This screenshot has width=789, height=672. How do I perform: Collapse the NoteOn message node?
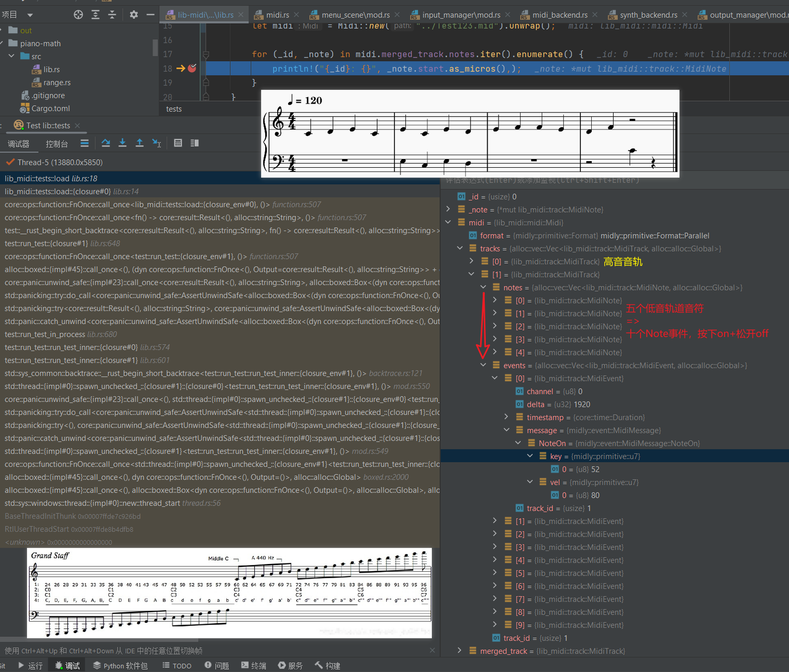click(x=518, y=443)
